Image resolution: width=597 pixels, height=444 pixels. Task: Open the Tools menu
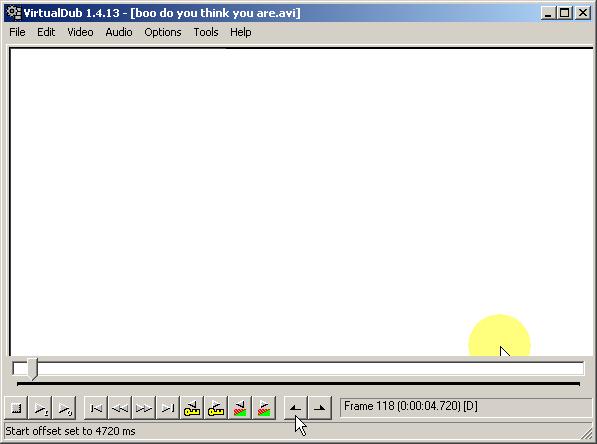pyautogui.click(x=206, y=32)
